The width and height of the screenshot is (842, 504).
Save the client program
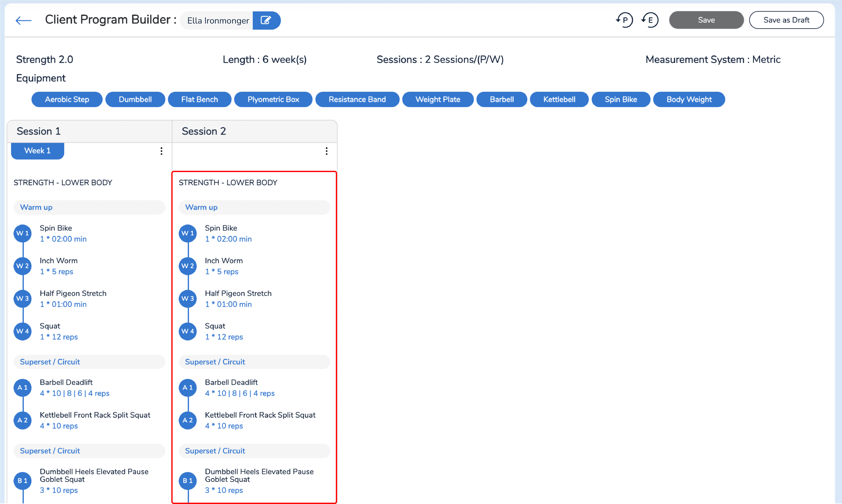[x=706, y=20]
